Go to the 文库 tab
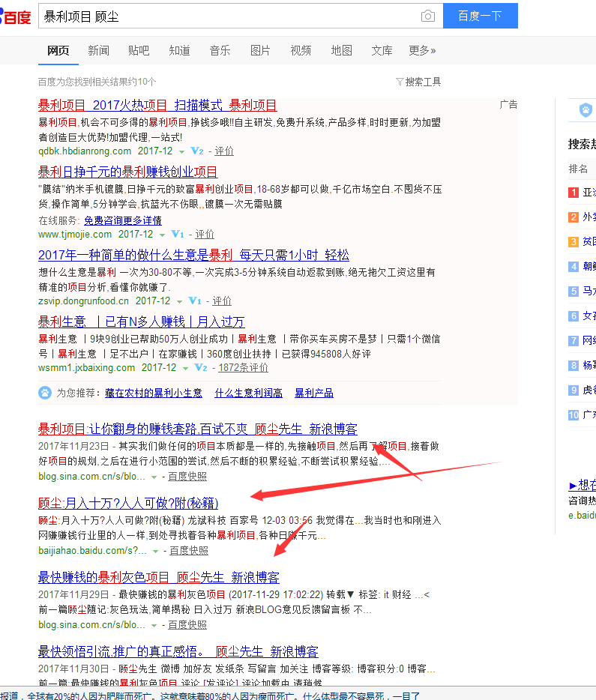This screenshot has width=596, height=700. tap(382, 50)
